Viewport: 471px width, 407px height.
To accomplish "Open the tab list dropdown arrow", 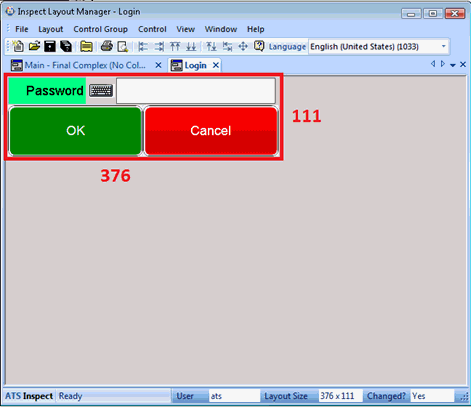I will click(x=453, y=65).
